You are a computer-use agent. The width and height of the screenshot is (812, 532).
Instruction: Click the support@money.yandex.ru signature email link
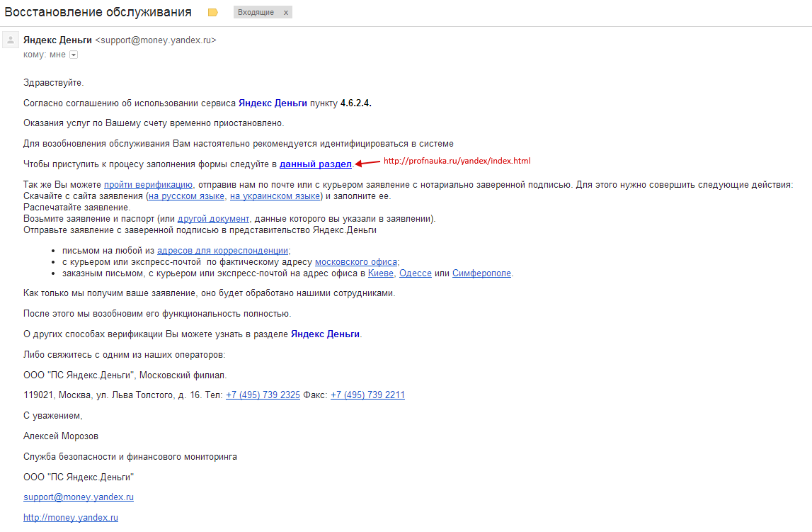79,497
